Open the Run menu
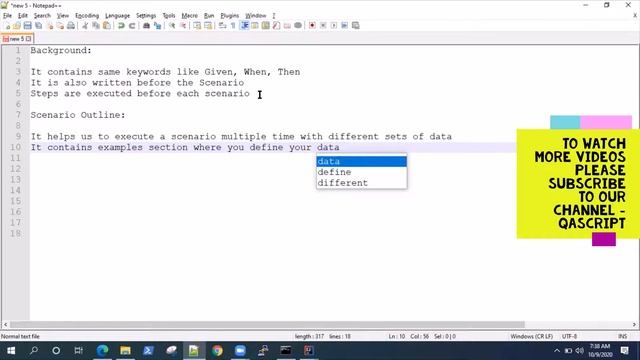Screen dimensions: 640x360 click(x=209, y=16)
